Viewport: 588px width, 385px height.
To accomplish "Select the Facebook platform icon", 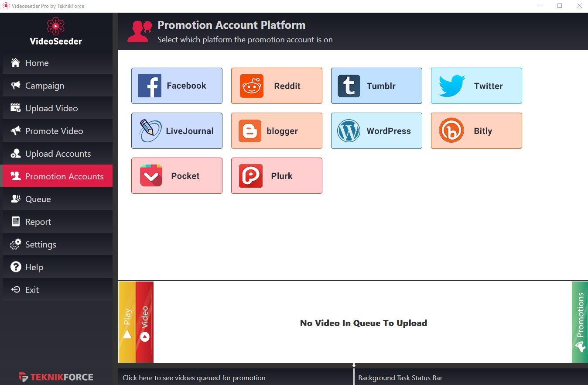I will coord(150,86).
